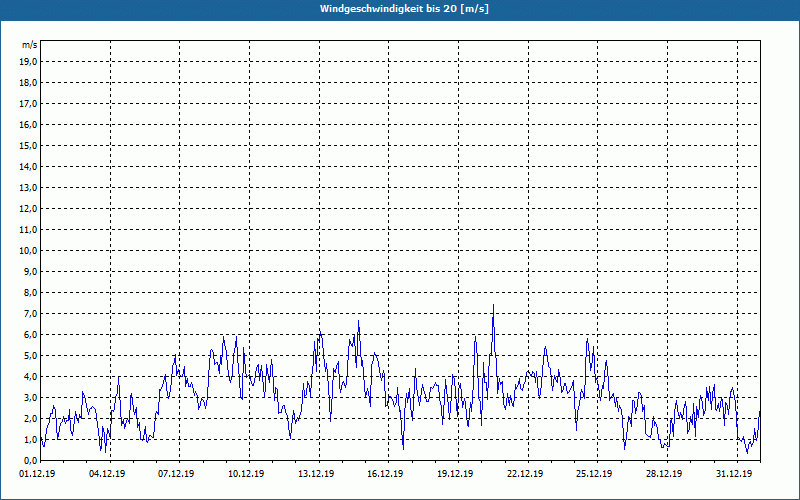The image size is (800, 500).
Task: Select the '31.12.19' date label
Action: click(734, 474)
